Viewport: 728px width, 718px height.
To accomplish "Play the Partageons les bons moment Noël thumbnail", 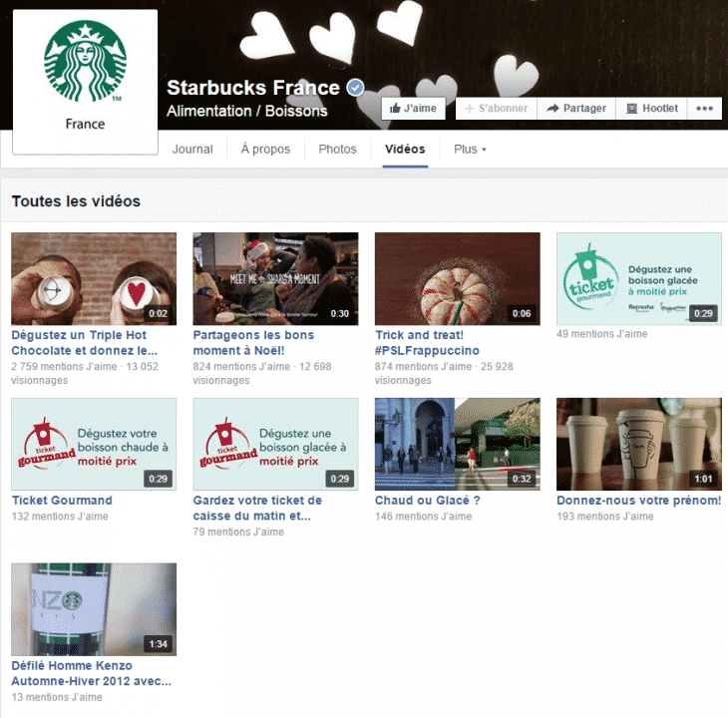I will click(x=275, y=278).
